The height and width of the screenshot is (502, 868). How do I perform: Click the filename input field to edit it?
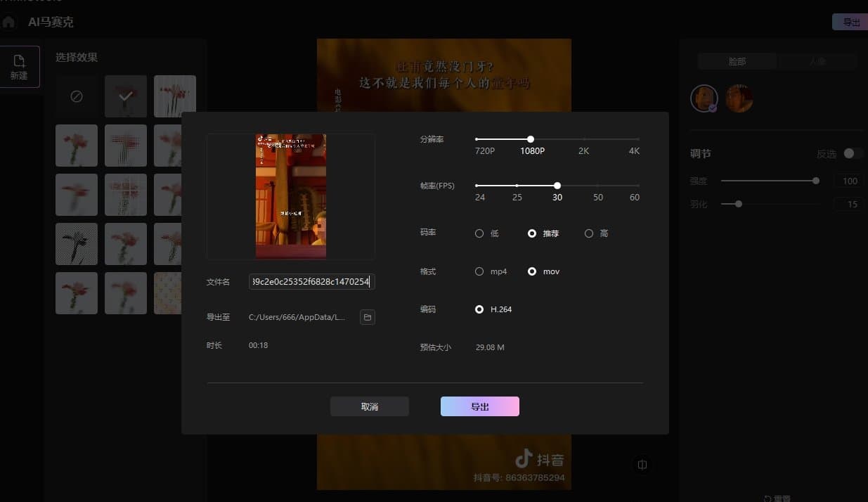[311, 281]
